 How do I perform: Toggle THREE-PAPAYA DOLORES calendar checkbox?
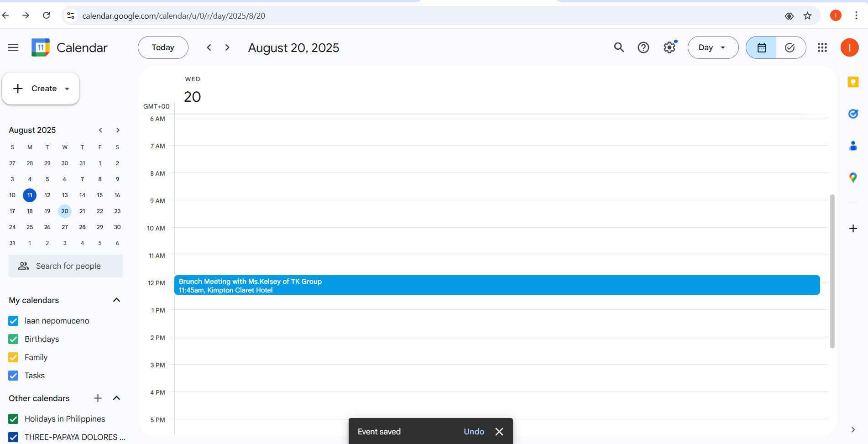click(x=13, y=437)
